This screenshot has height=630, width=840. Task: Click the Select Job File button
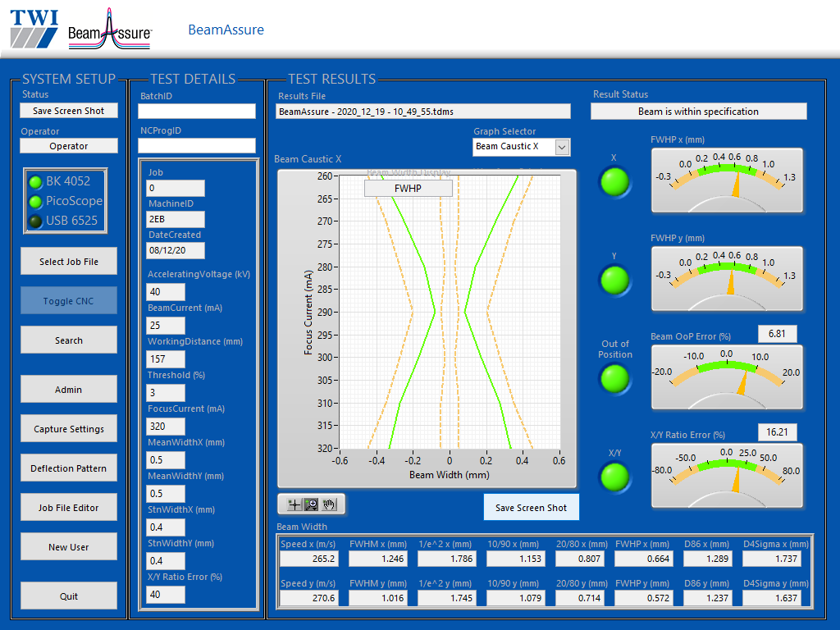[69, 262]
